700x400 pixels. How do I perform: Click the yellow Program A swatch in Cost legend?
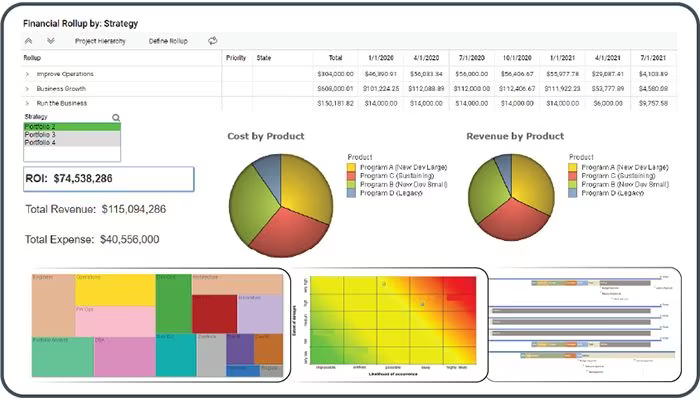click(x=351, y=167)
